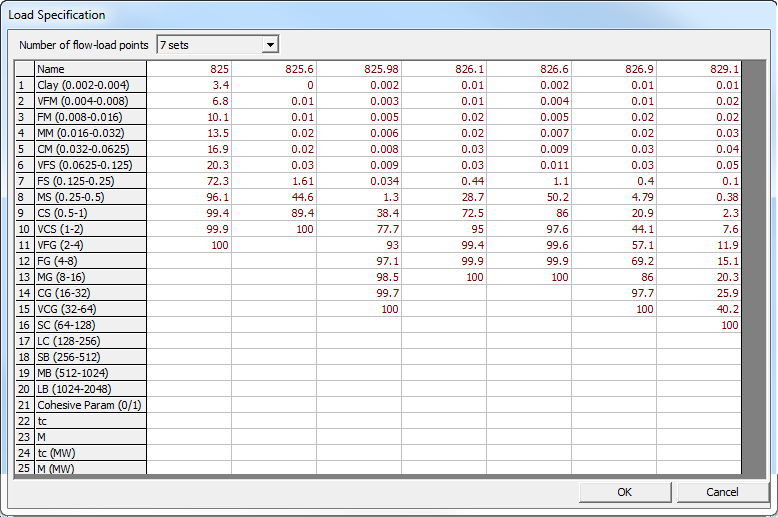Select the flow header cell 826.6
778x517 pixels.
coord(529,69)
